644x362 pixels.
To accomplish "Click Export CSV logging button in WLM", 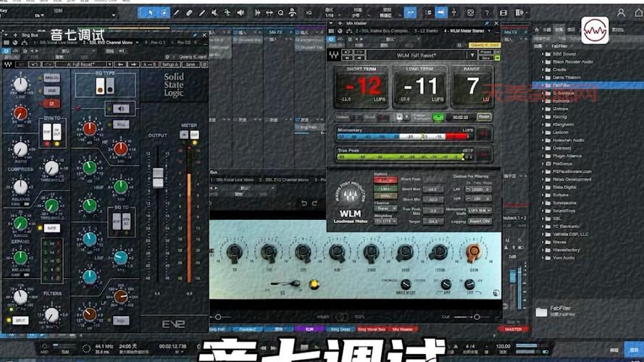I will tap(480, 222).
